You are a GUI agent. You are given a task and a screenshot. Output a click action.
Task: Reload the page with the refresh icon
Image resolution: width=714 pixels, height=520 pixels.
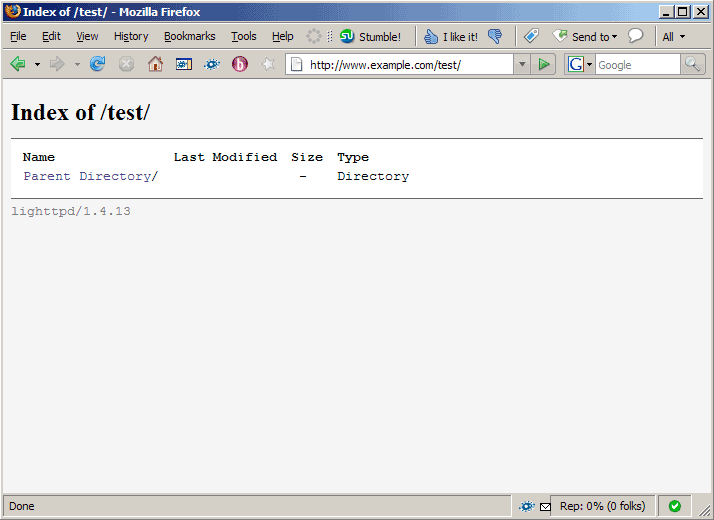[x=97, y=64]
